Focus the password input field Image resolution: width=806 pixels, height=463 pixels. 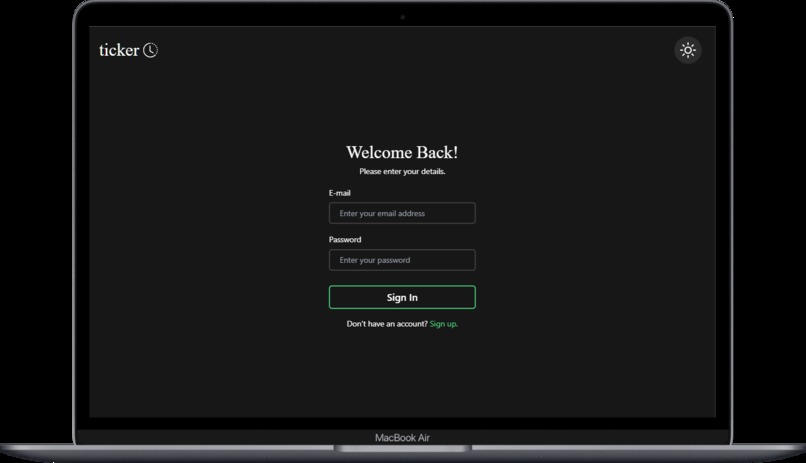pos(402,260)
